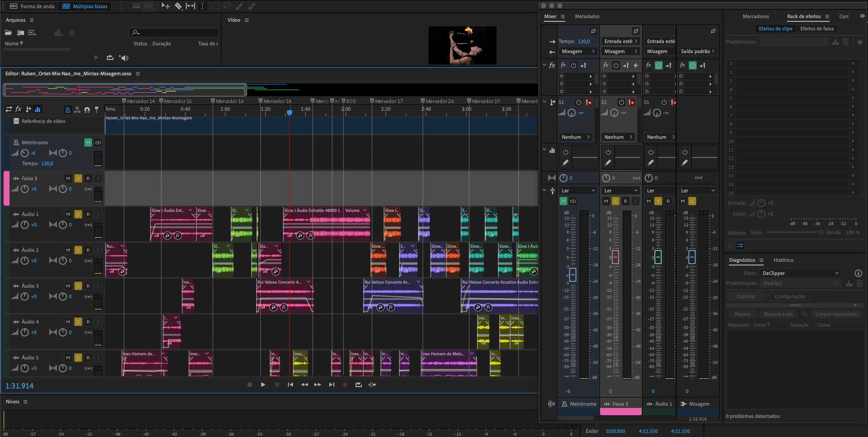The width and height of the screenshot is (868, 437).
Task: Click the Explorar button
Action: pos(746,296)
